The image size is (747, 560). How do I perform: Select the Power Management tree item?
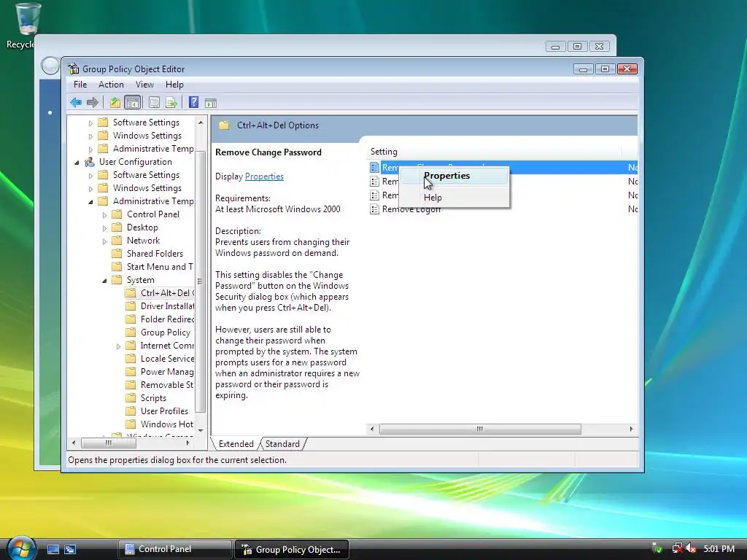click(167, 372)
